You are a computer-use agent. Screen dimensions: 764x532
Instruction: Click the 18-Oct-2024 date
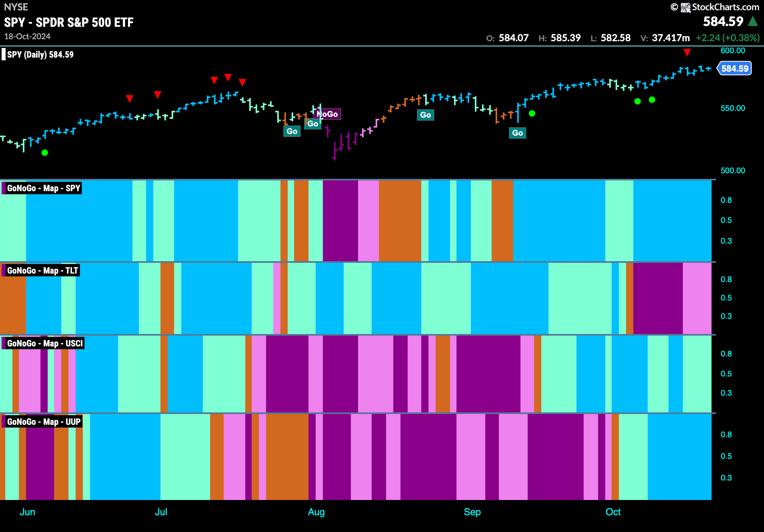click(x=27, y=36)
